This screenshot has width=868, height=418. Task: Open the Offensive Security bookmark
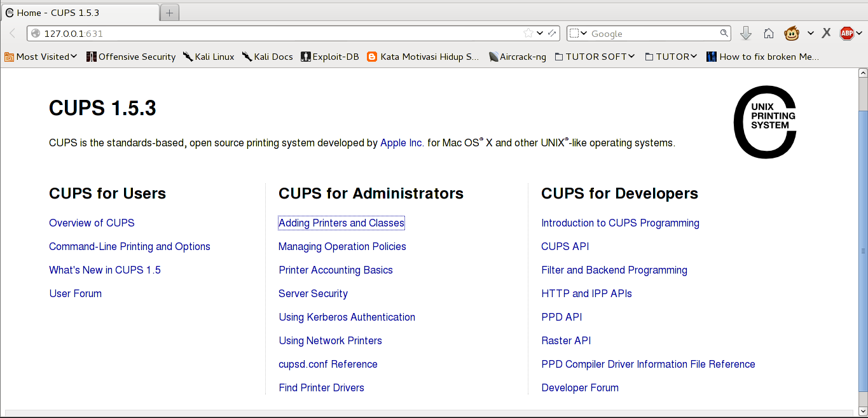coord(131,57)
